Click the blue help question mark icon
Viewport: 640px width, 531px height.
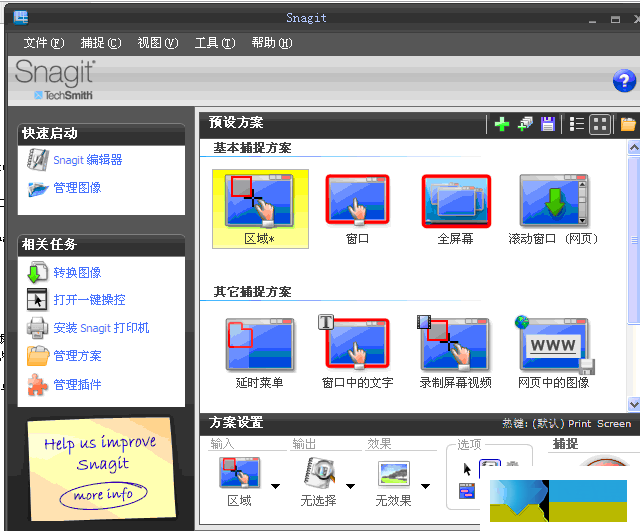click(624, 81)
